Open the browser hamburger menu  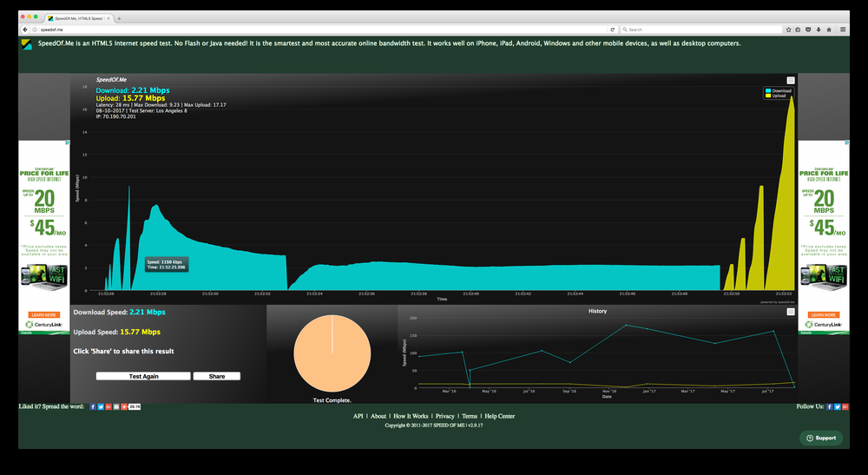click(x=843, y=30)
